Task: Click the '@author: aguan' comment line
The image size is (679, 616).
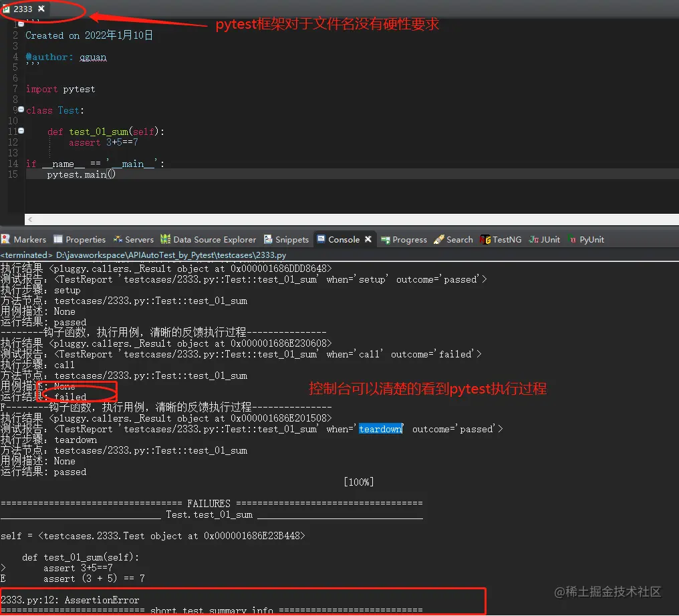Action: (65, 57)
